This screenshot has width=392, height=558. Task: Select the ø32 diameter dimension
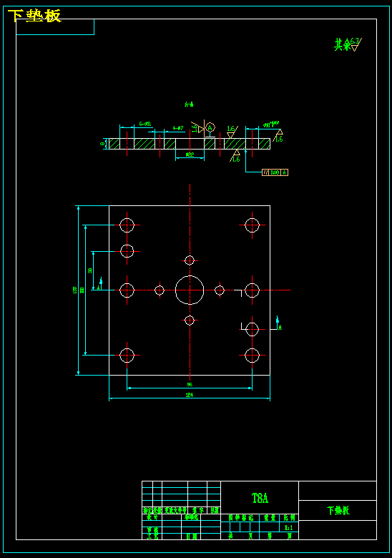[x=190, y=155]
